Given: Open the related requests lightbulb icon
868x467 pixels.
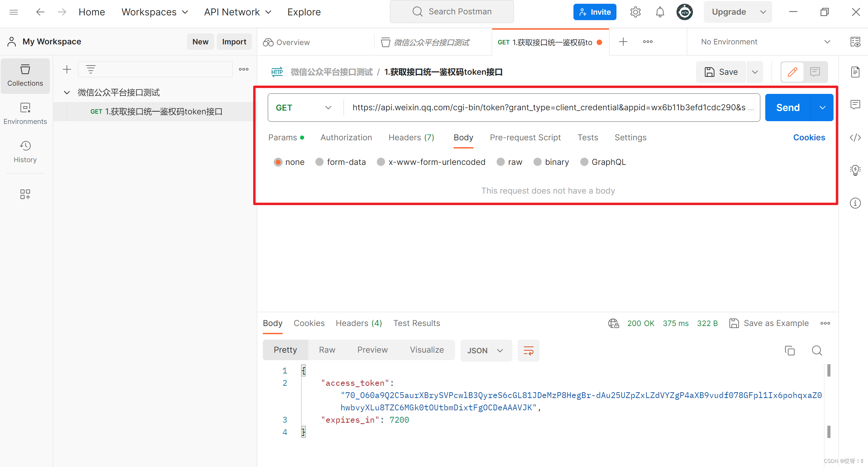Looking at the screenshot, I should (x=855, y=170).
